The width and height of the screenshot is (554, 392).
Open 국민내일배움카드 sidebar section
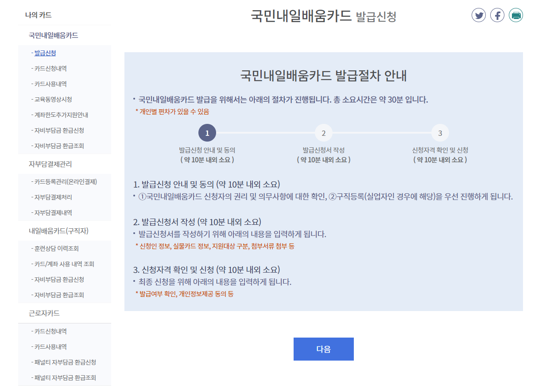tap(54, 35)
